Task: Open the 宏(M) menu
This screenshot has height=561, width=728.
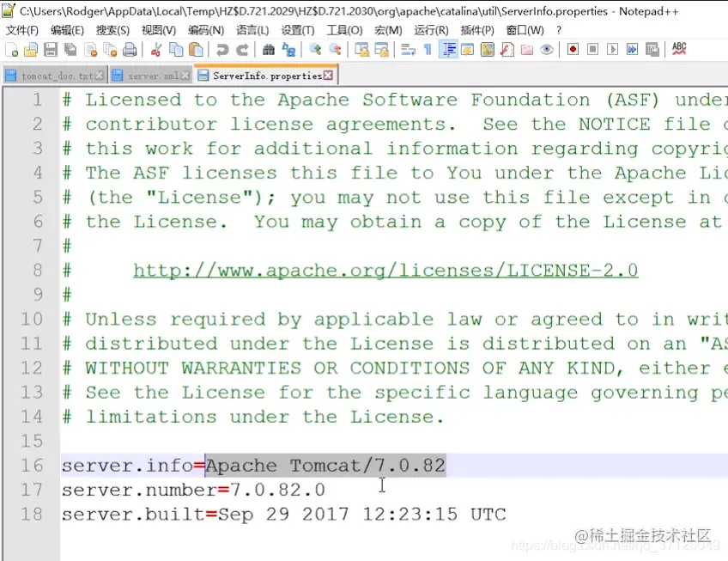Action: tap(388, 30)
